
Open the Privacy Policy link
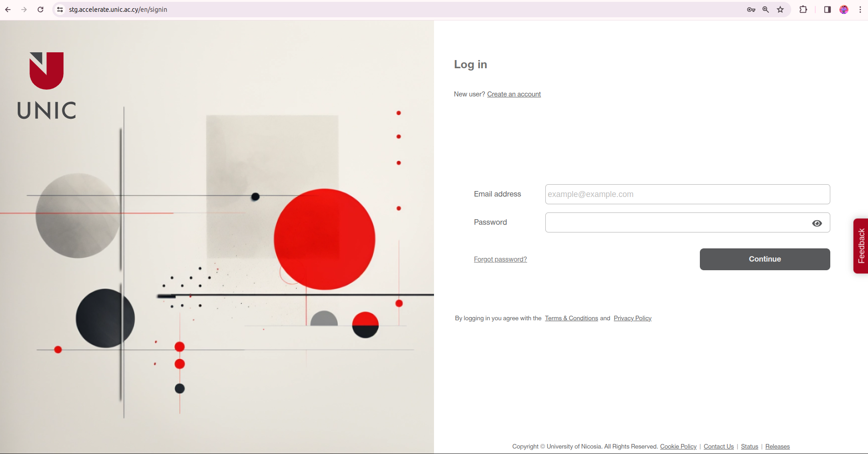click(633, 318)
